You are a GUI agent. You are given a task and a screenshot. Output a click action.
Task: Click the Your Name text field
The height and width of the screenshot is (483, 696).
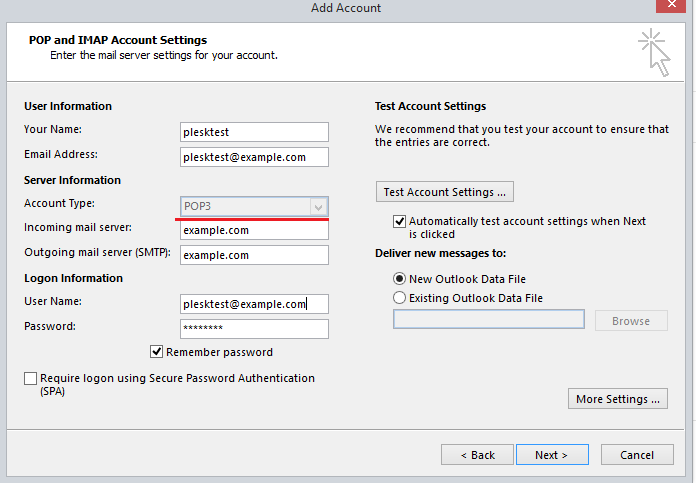254,132
